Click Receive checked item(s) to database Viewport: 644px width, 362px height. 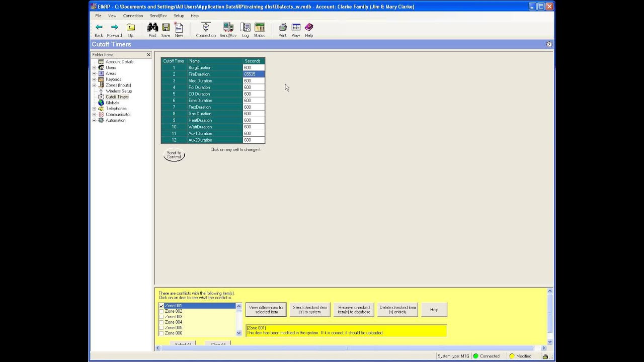[x=354, y=310]
